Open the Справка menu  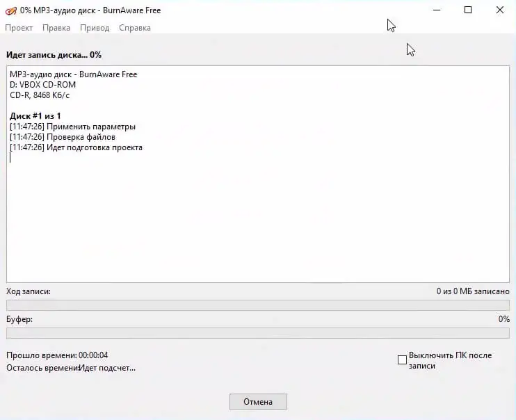[x=135, y=28]
